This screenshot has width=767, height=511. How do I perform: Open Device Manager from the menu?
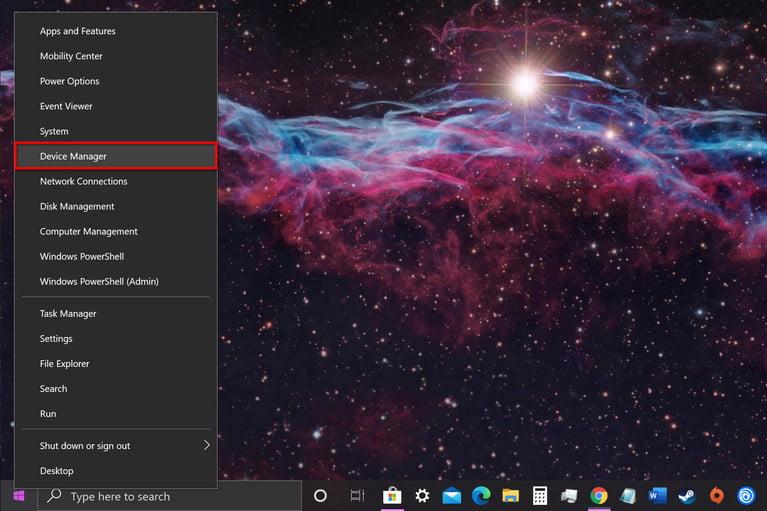[x=116, y=156]
